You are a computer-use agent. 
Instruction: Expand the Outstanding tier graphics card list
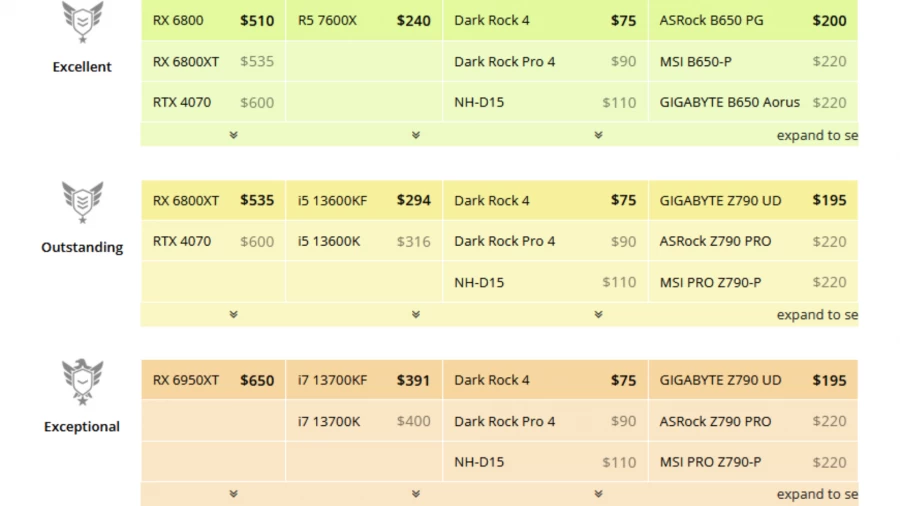(233, 314)
